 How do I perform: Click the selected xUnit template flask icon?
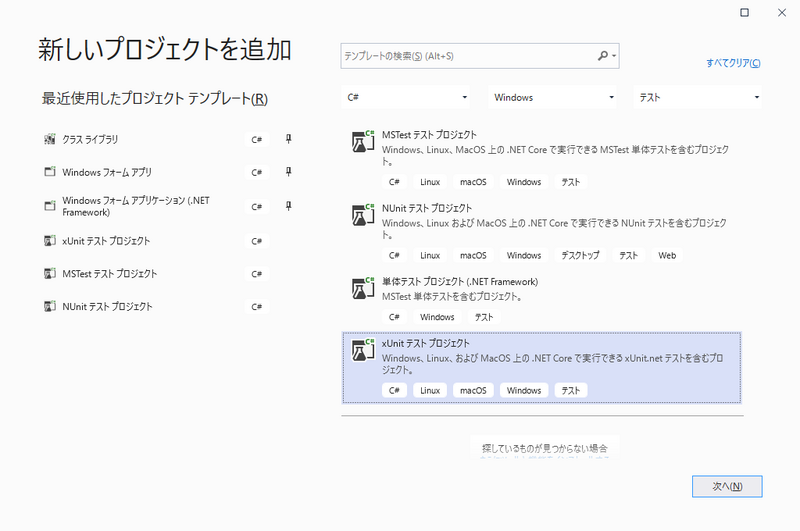tap(363, 350)
